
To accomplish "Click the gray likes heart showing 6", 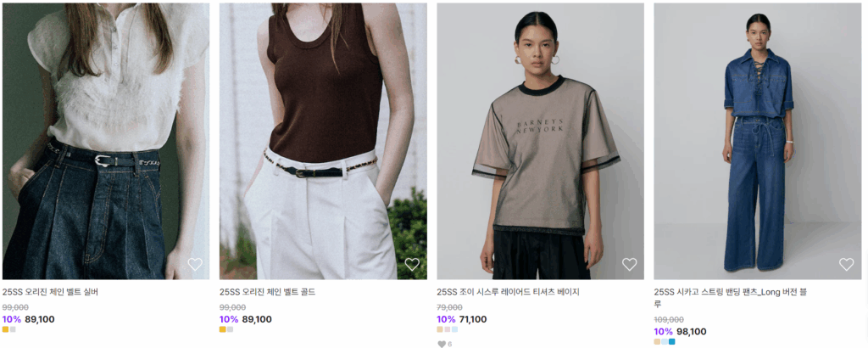I will pyautogui.click(x=442, y=344).
